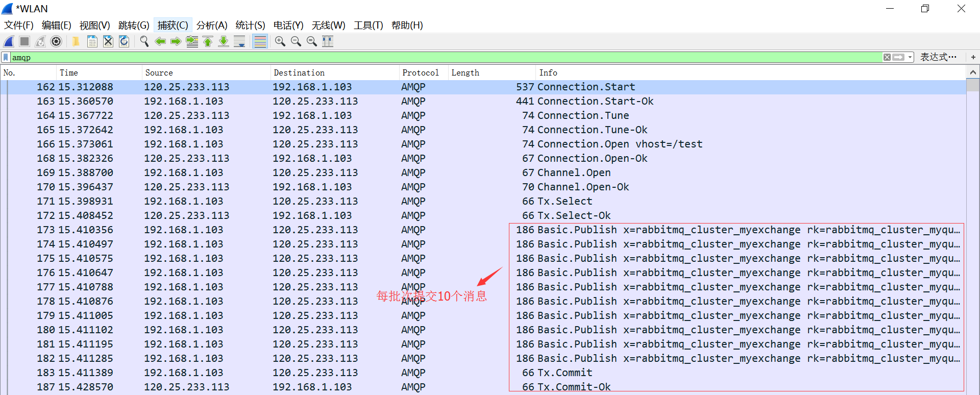980x395 pixels.
Task: Reload the capture file icon
Action: [124, 42]
